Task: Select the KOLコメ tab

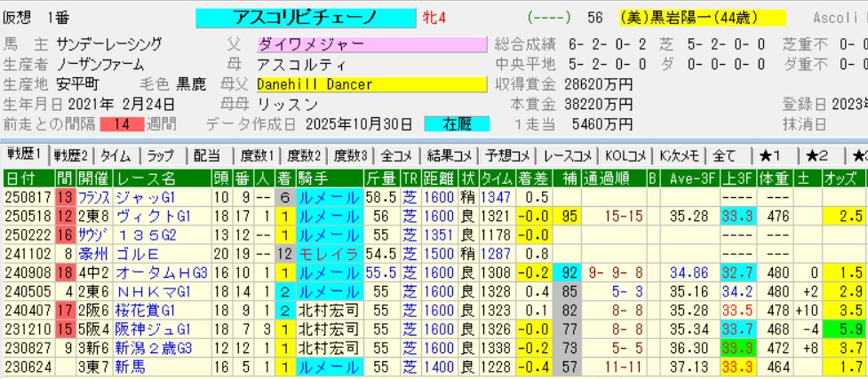Action: (x=623, y=154)
